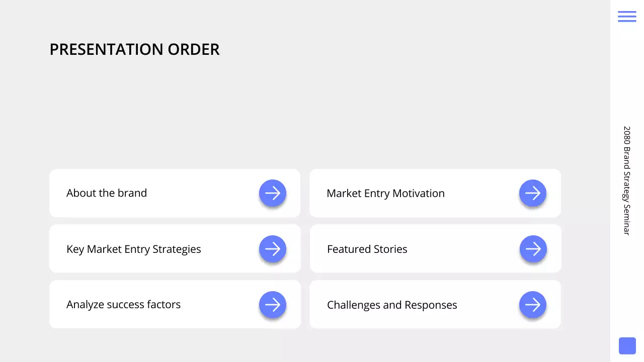Open the hamburger menu icon
Image resolution: width=644 pixels, height=362 pixels.
627,16
